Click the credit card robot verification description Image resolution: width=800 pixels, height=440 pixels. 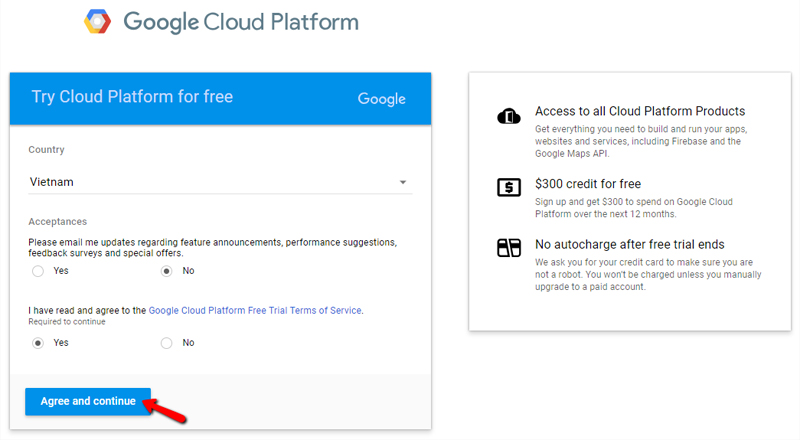(x=648, y=275)
